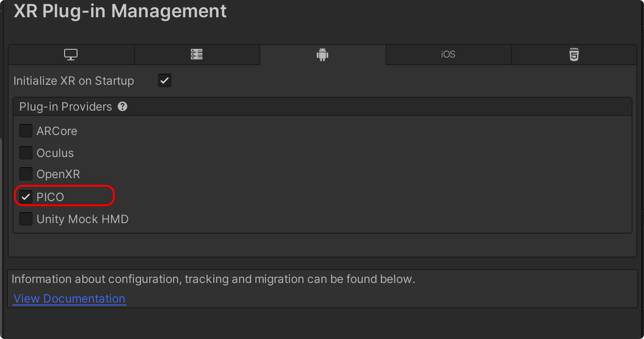Open the Plug-in Providers help icon
This screenshot has height=339, width=644.
click(122, 106)
